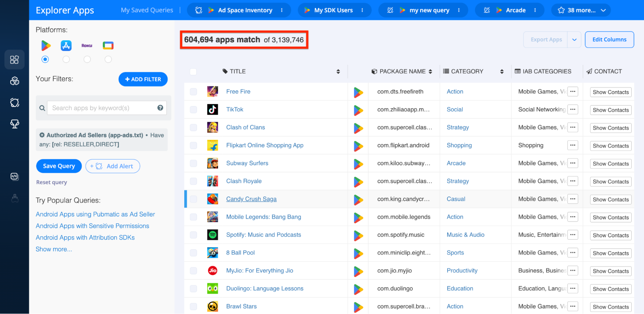Expand IAB categories for TikTok
Screen dimensions: 644x314
coord(573,110)
